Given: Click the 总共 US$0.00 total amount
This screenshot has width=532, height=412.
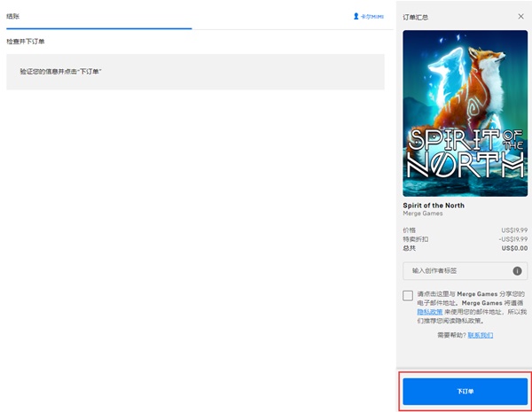Looking at the screenshot, I should click(512, 249).
